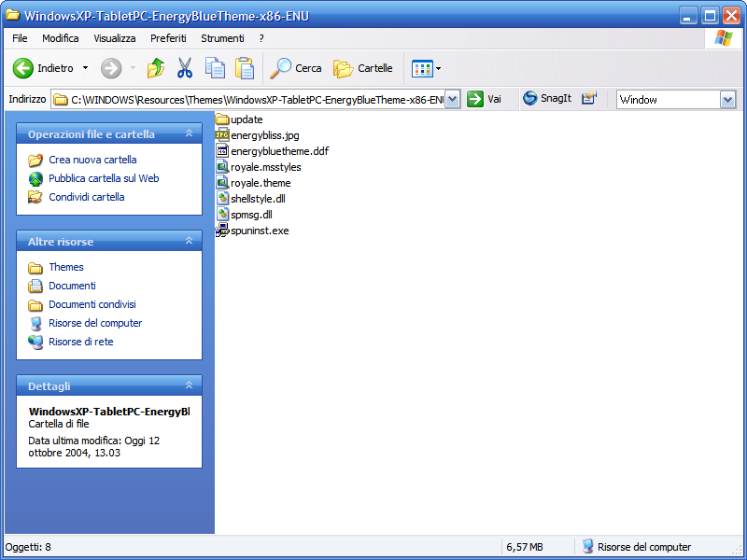Click the Pubblica cartella sul Web globe icon
This screenshot has height=560, width=747.
pyautogui.click(x=35, y=178)
